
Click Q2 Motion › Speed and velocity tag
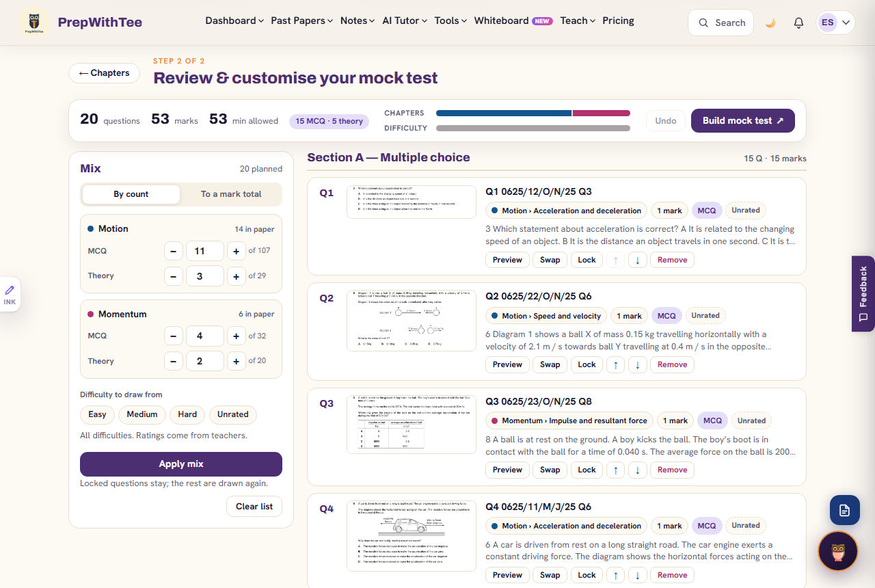click(x=546, y=316)
